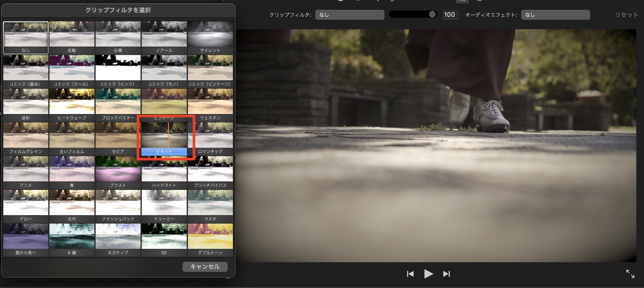Pick the SF filter thumbnail
Image resolution: width=644 pixels, height=288 pixels.
(164, 240)
